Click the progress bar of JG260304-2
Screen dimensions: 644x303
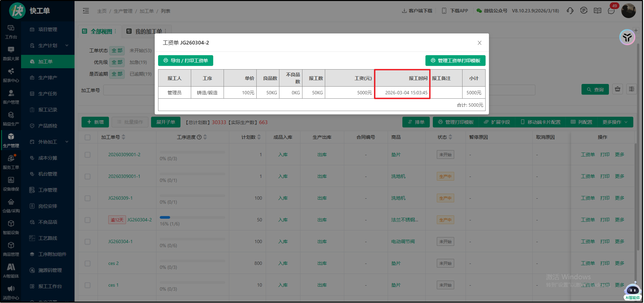click(192, 217)
